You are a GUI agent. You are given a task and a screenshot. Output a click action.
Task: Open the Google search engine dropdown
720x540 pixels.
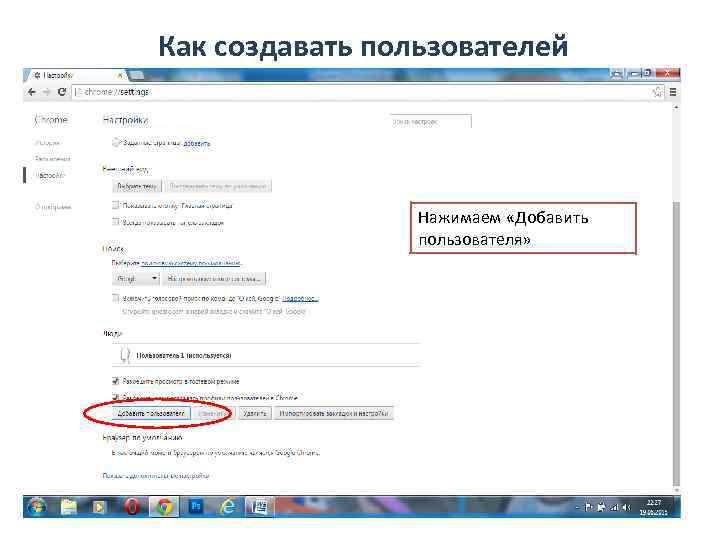[135, 278]
